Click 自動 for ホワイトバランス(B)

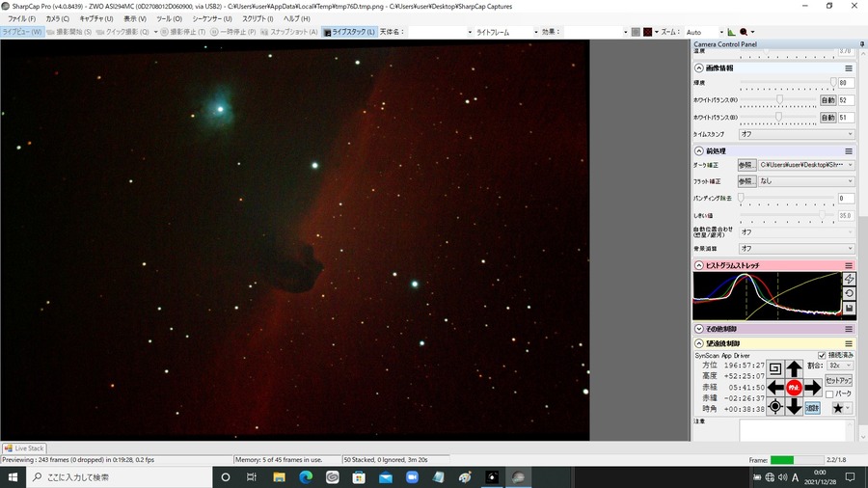[827, 118]
